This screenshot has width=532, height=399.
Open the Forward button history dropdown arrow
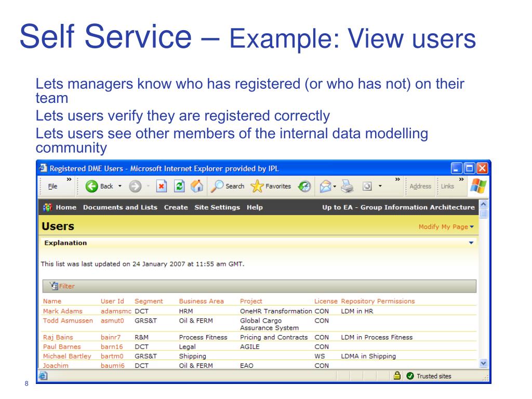pyautogui.click(x=148, y=187)
